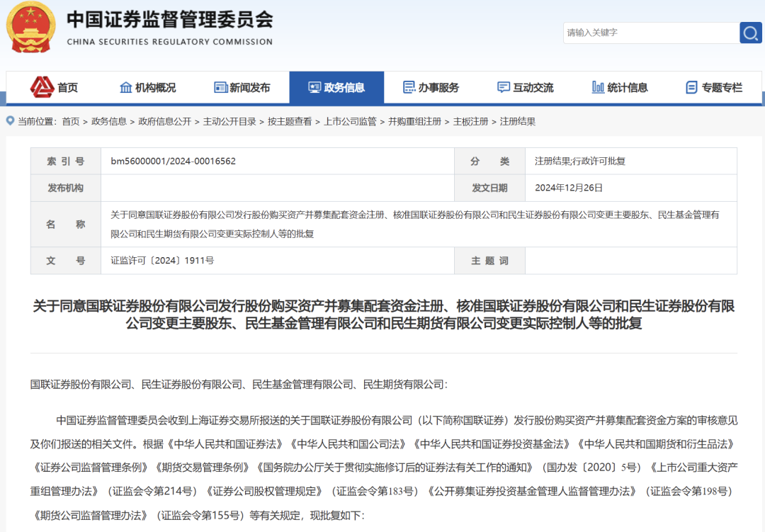Click the chat bubble icon beside 互动交流
The image size is (765, 532).
[504, 87]
